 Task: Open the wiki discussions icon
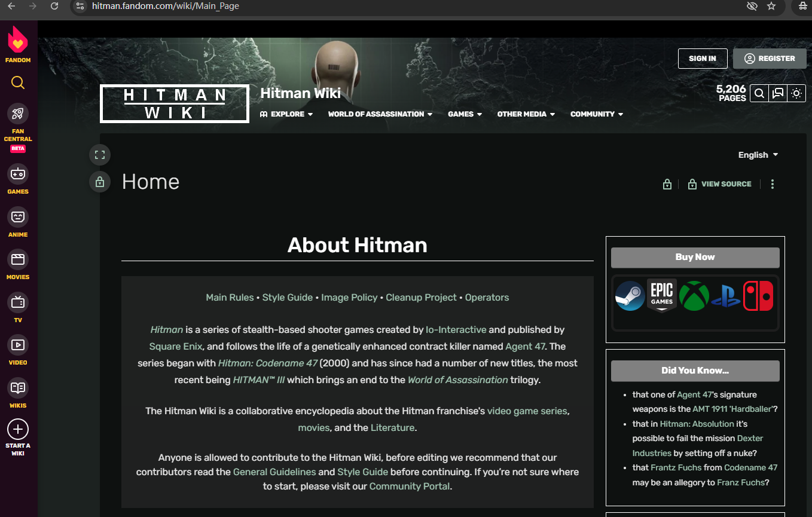(778, 93)
